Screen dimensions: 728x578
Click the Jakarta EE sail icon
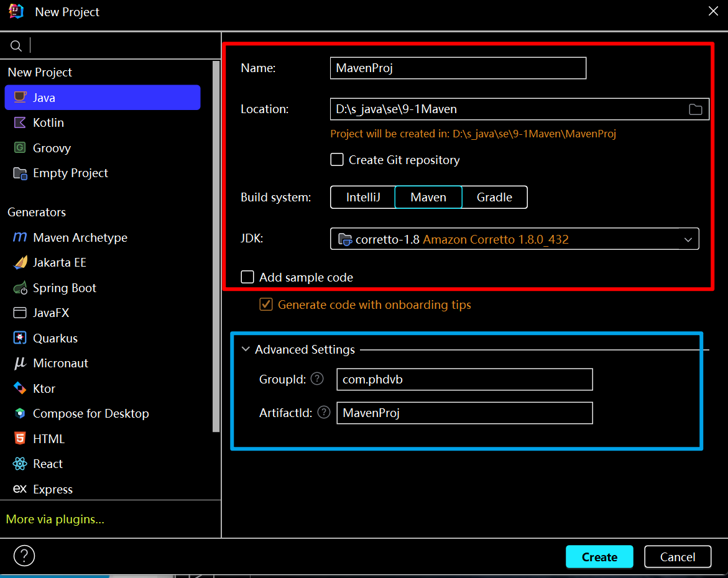click(20, 262)
